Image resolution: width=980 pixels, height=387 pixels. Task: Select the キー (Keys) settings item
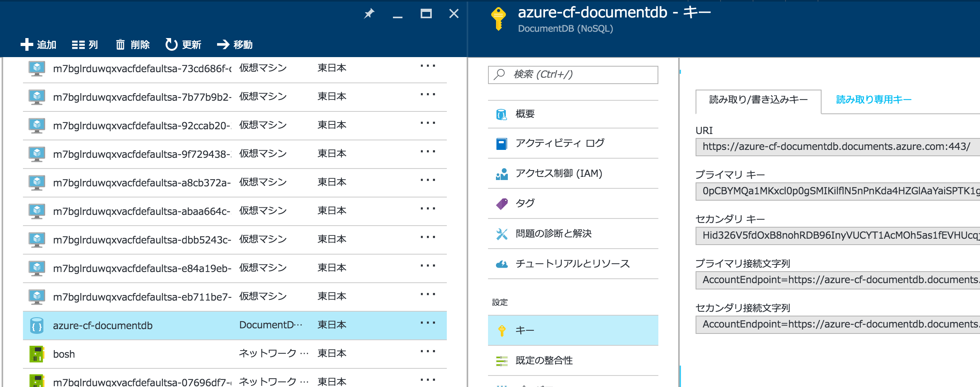coord(525,330)
